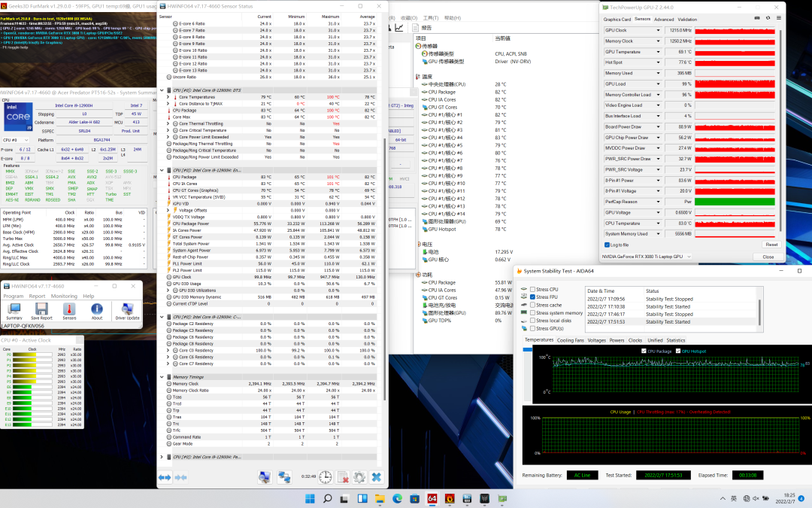Open Microsoft Edge from taskbar

[x=397, y=499]
